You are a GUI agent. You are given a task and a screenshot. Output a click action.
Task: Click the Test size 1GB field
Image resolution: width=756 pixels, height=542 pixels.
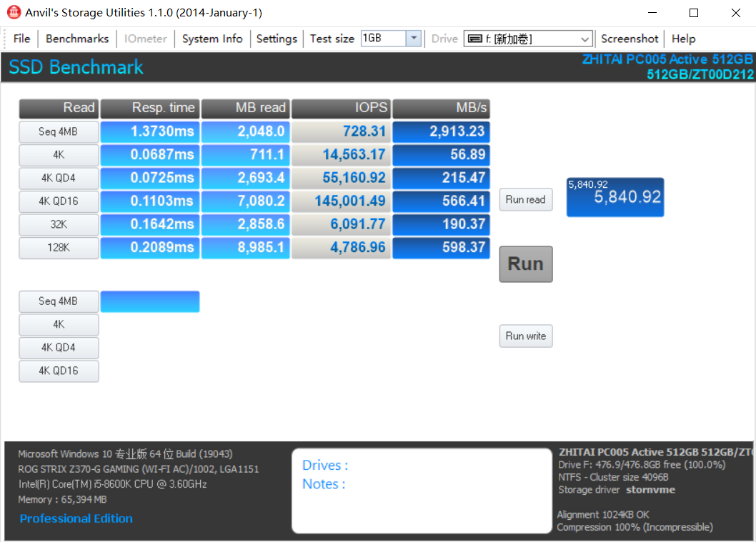click(x=383, y=38)
